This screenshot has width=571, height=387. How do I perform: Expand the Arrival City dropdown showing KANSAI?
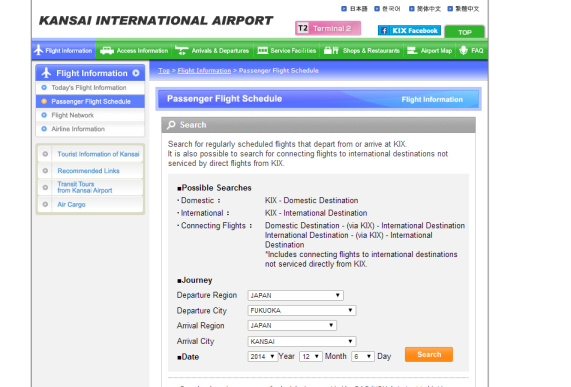[302, 341]
